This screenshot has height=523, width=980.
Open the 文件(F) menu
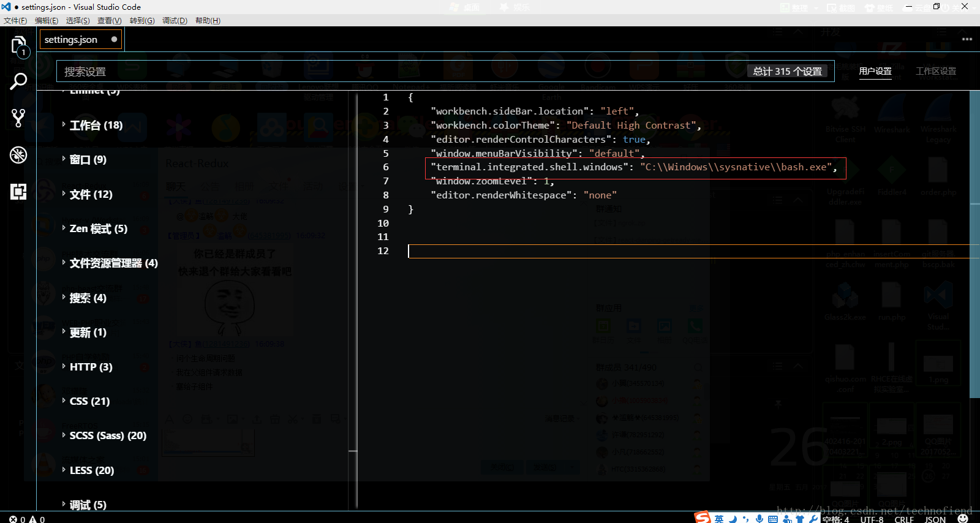pyautogui.click(x=15, y=20)
